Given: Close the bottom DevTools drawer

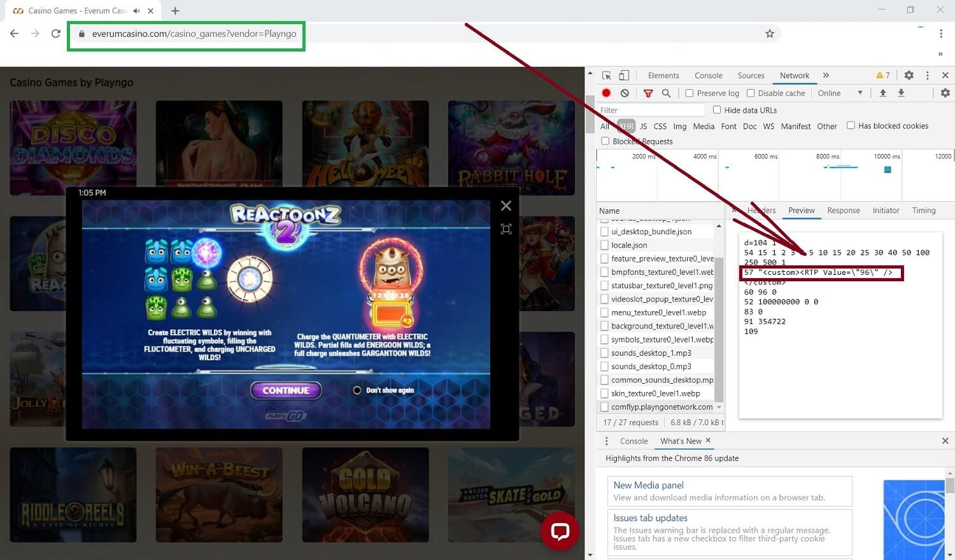Looking at the screenshot, I should [x=945, y=441].
